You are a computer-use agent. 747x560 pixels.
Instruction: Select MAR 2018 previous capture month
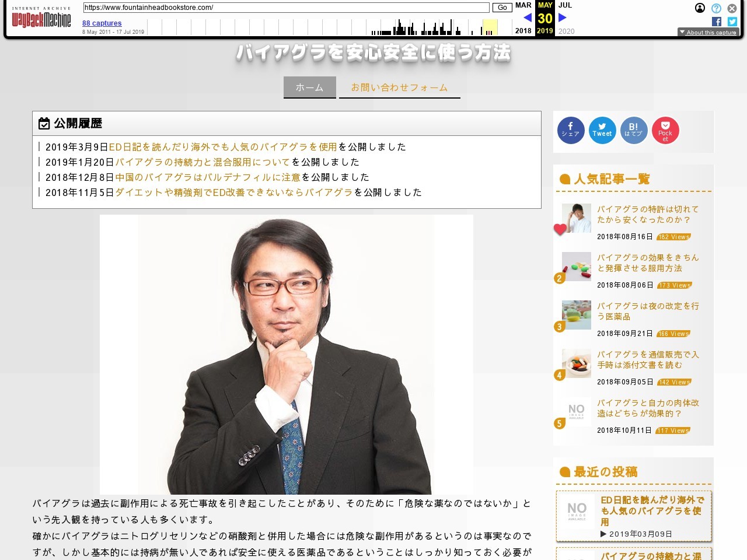[523, 5]
